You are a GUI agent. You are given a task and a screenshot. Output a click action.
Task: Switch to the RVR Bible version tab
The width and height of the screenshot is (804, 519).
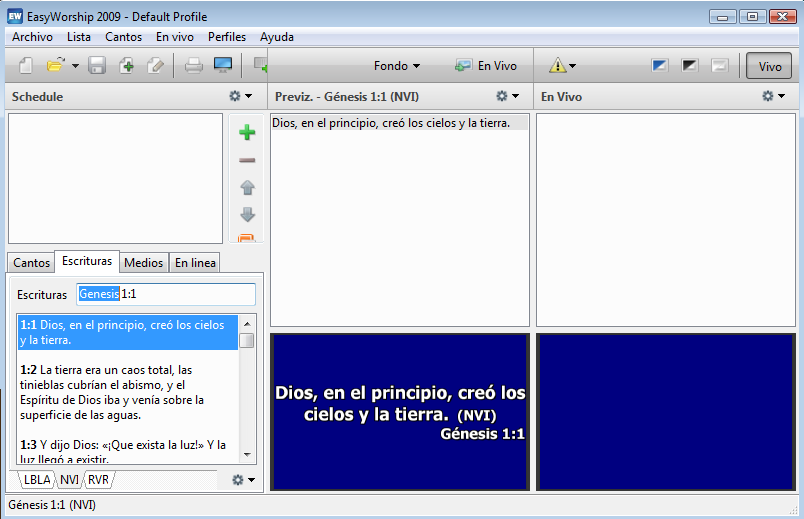[x=98, y=480]
